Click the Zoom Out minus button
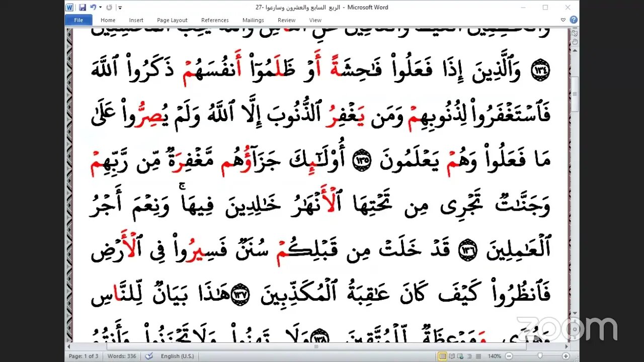The width and height of the screenshot is (644, 362). (509, 356)
